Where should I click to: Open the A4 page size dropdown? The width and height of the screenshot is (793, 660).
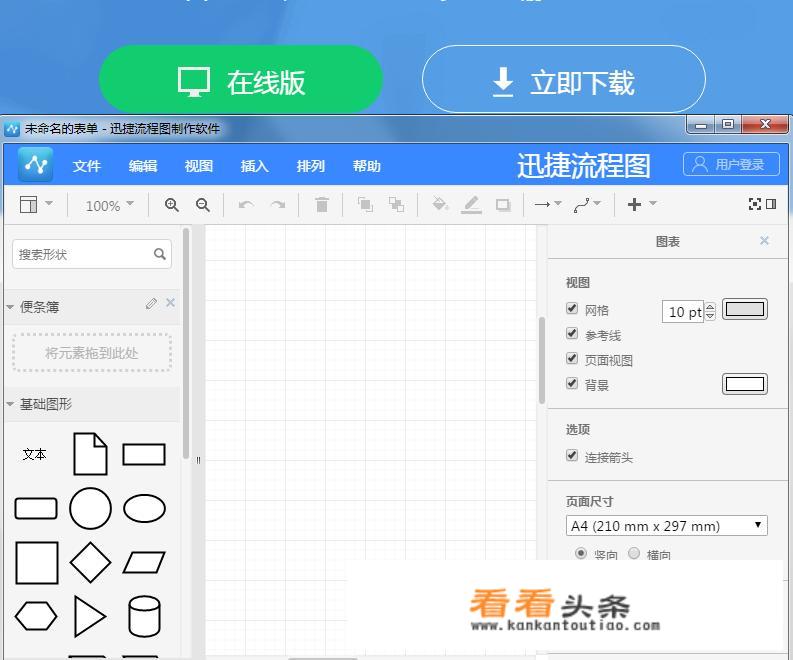(667, 525)
